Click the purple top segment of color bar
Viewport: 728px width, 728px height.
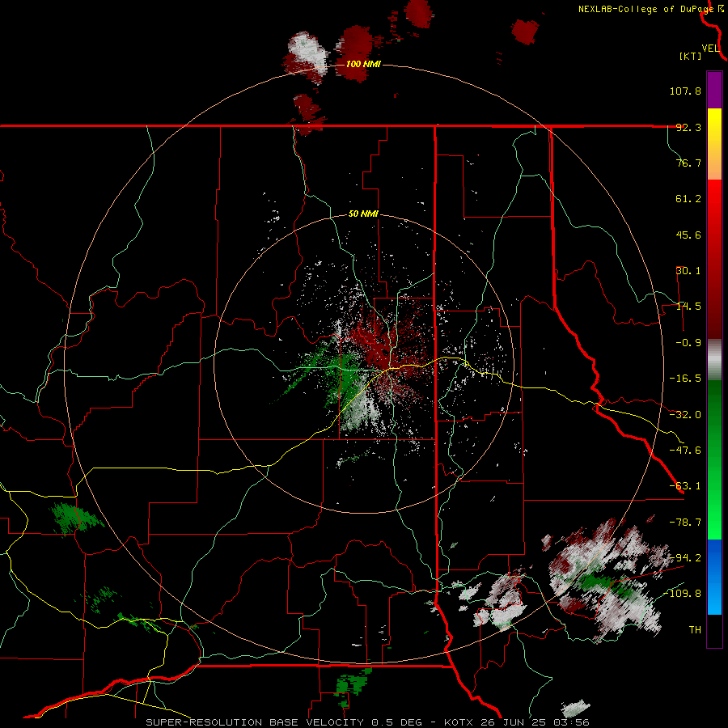(714, 90)
